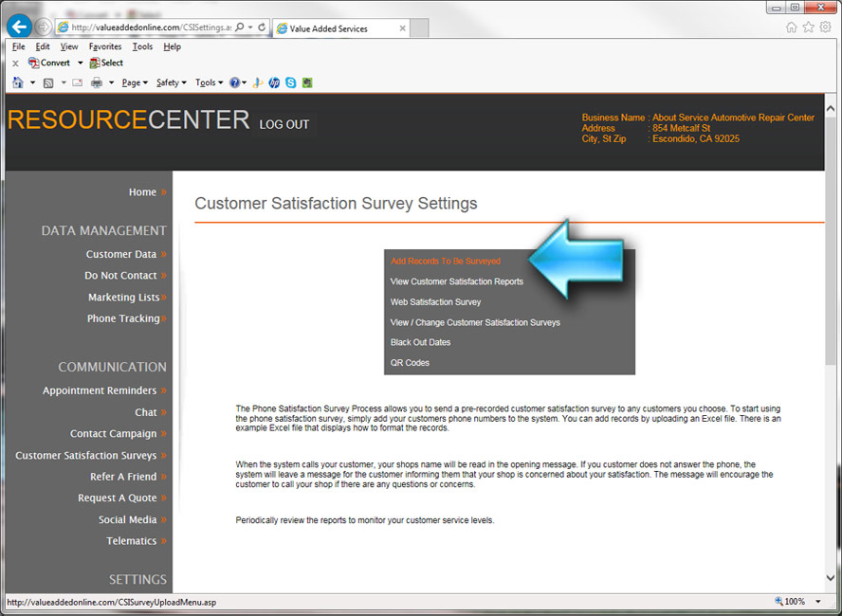The image size is (842, 616).
Task: Click the Refresh icon in address bar
Action: pos(263,27)
